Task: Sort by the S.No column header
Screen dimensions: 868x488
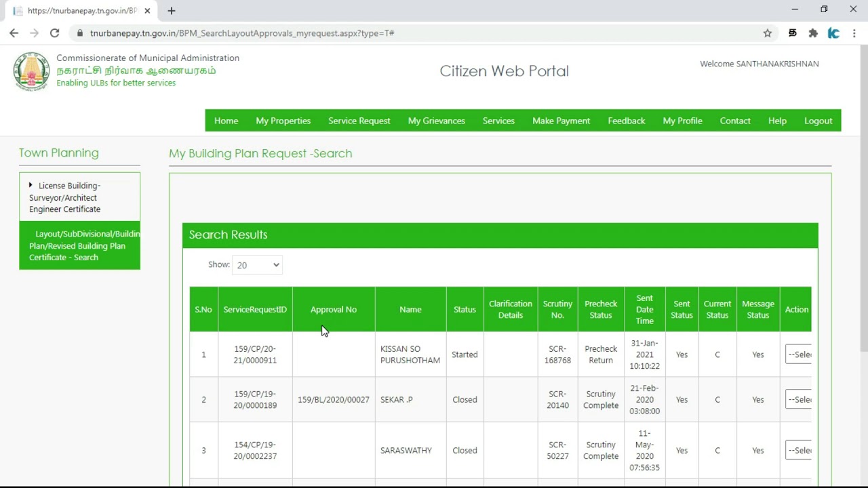Action: tap(203, 309)
